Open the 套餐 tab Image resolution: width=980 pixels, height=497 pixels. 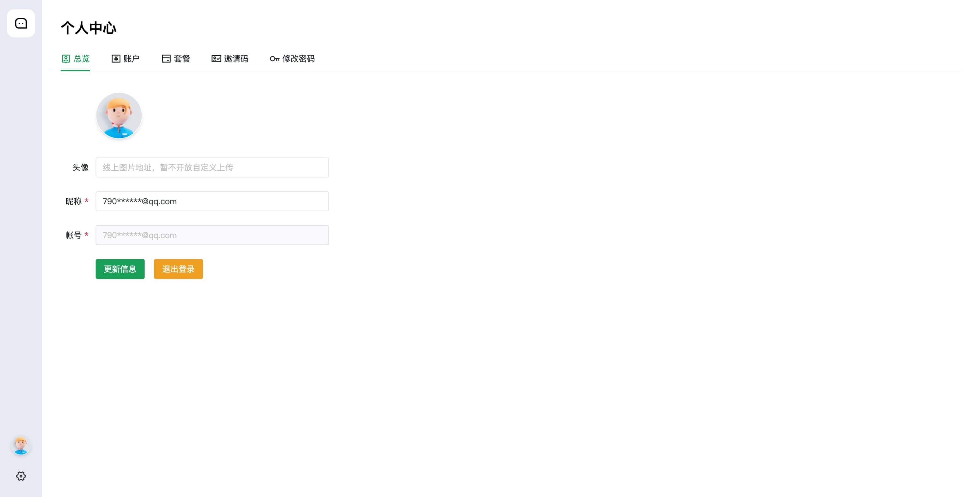click(182, 59)
